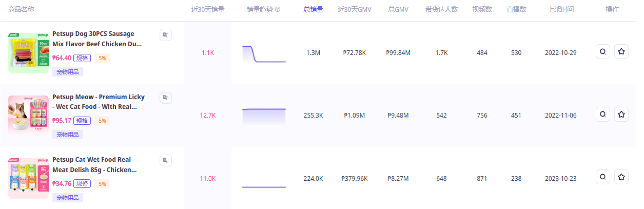The width and height of the screenshot is (644, 209).
Task: Click Petsup Cat Wet Food product thumbnail
Action: click(x=28, y=178)
